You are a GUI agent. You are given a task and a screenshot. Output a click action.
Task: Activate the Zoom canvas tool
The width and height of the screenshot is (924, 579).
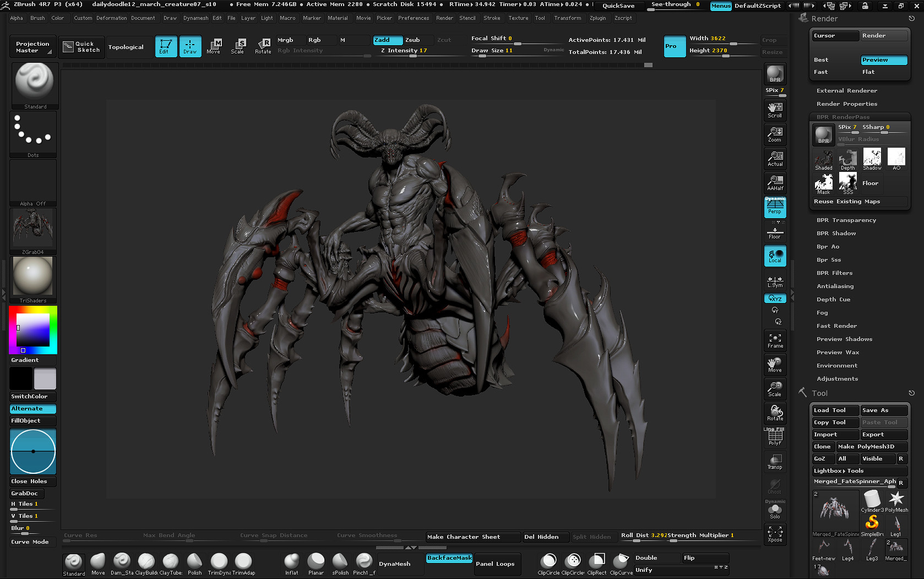point(775,134)
